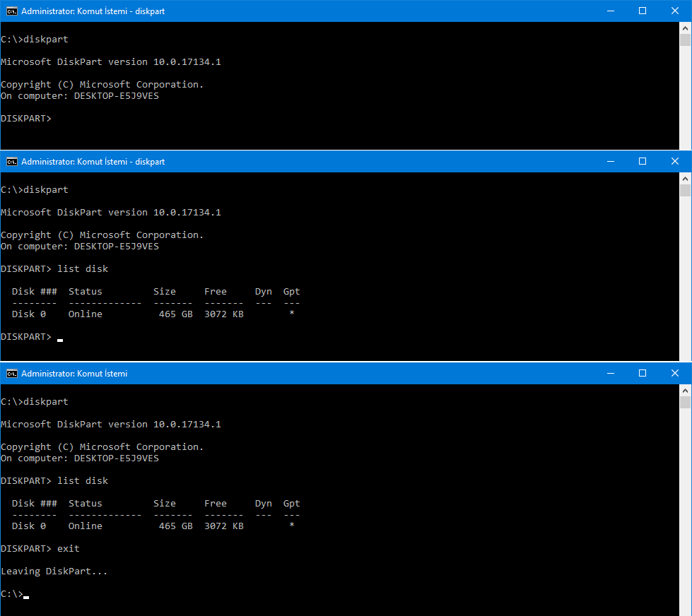Click DiskPart version line in middle window
Screen dimensions: 692x616
111,212
